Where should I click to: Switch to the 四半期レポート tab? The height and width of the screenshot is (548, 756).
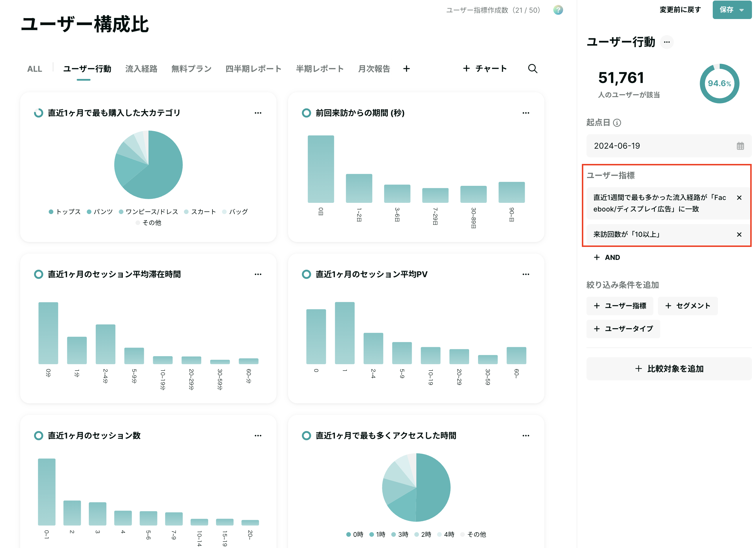click(x=253, y=69)
